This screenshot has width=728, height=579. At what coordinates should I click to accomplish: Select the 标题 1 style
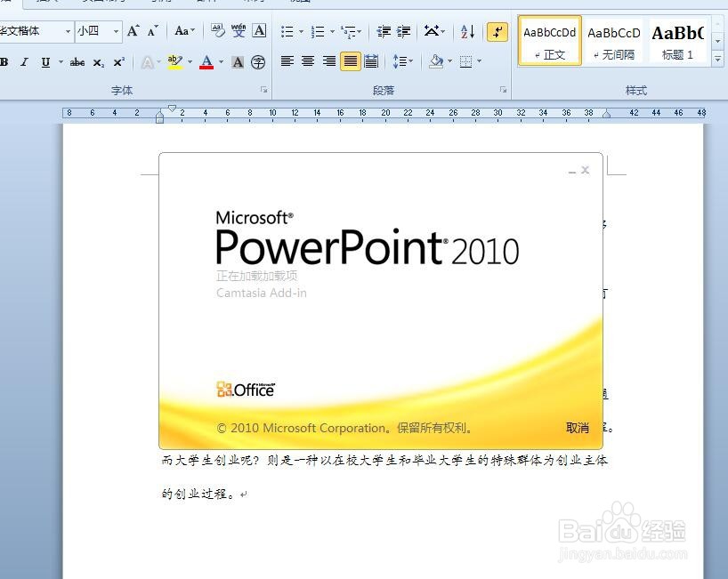pos(677,41)
